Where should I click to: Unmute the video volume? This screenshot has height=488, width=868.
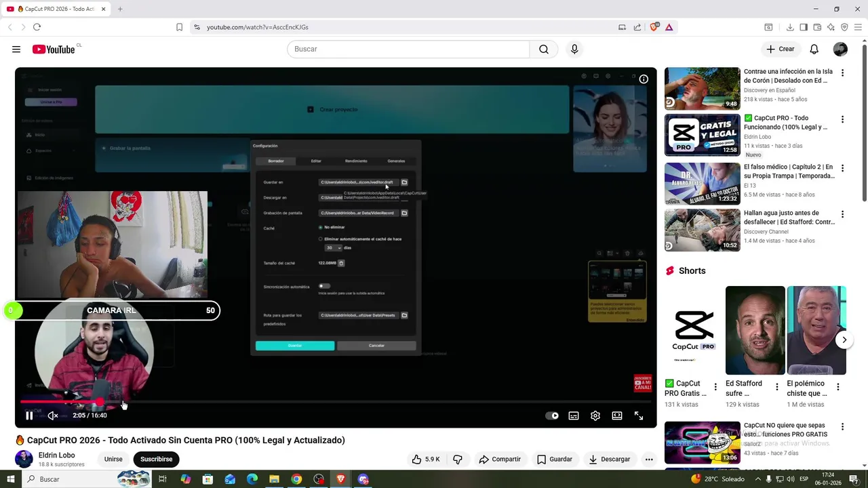[x=52, y=415]
